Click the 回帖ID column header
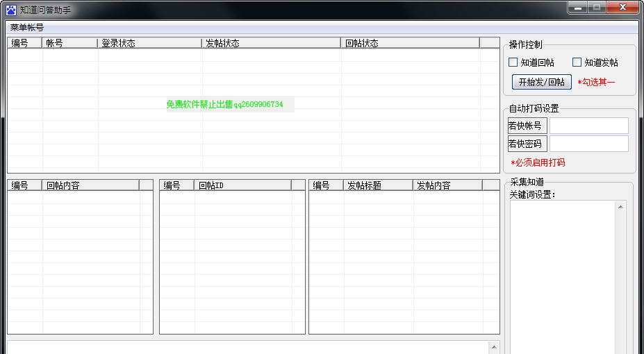 point(242,185)
